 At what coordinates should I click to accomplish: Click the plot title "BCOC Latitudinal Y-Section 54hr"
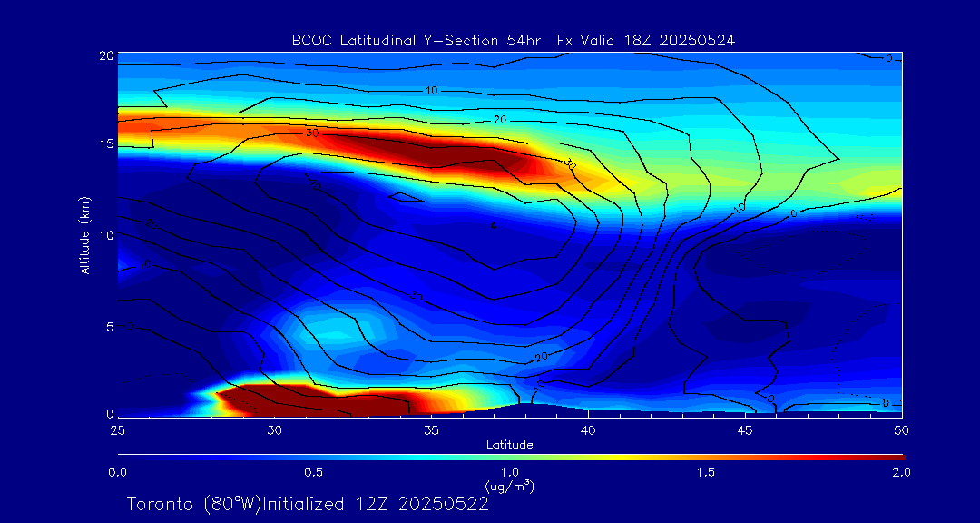pyautogui.click(x=418, y=41)
